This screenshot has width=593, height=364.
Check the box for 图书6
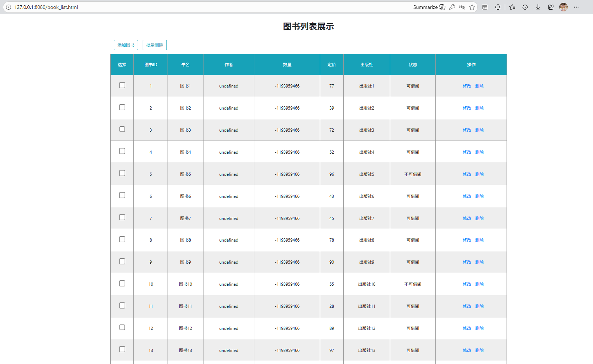122,195
